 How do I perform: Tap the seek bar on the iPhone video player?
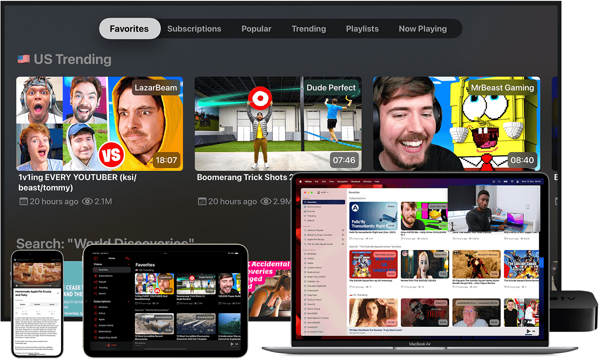[x=36, y=286]
